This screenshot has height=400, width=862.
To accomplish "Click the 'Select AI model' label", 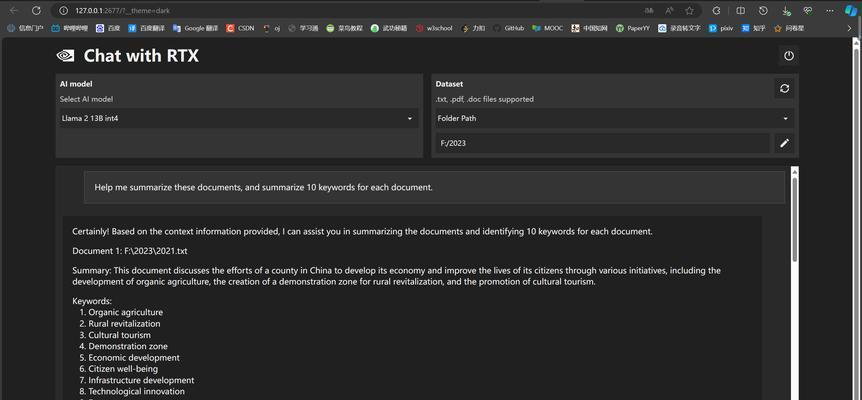I will [x=86, y=99].
